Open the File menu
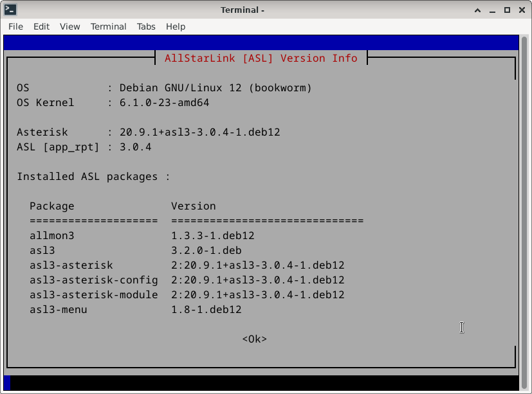This screenshot has height=394, width=532. click(15, 26)
